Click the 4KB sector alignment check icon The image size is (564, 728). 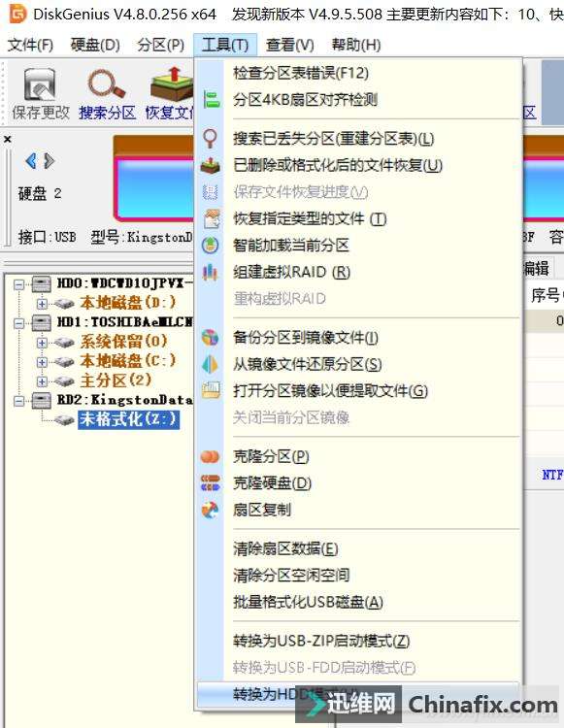pyautogui.click(x=211, y=99)
